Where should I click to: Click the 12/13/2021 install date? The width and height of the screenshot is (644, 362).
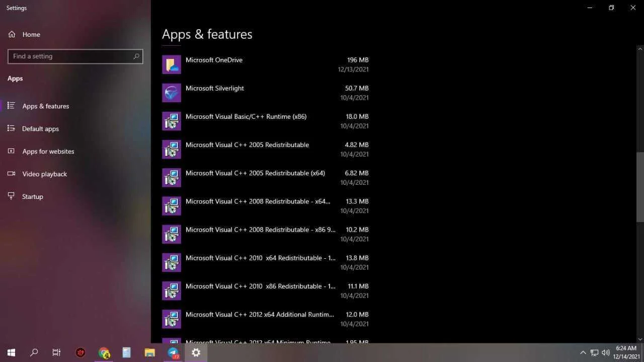pos(353,69)
